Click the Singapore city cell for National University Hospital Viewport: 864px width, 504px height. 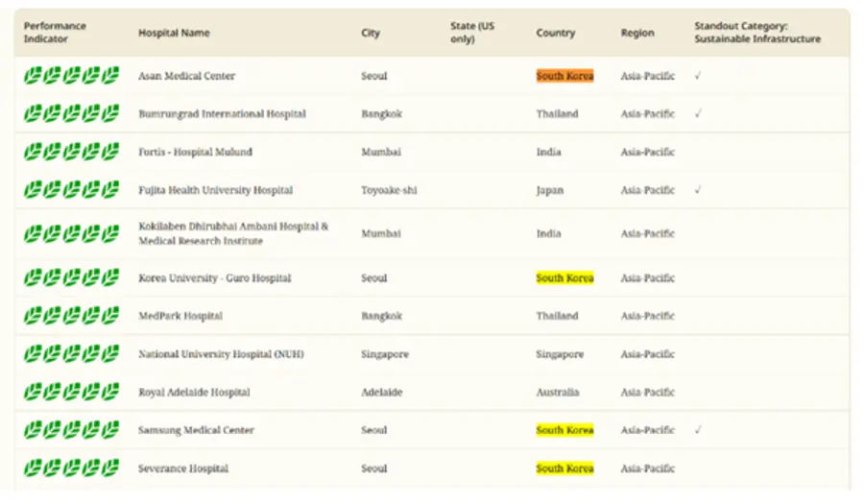385,353
